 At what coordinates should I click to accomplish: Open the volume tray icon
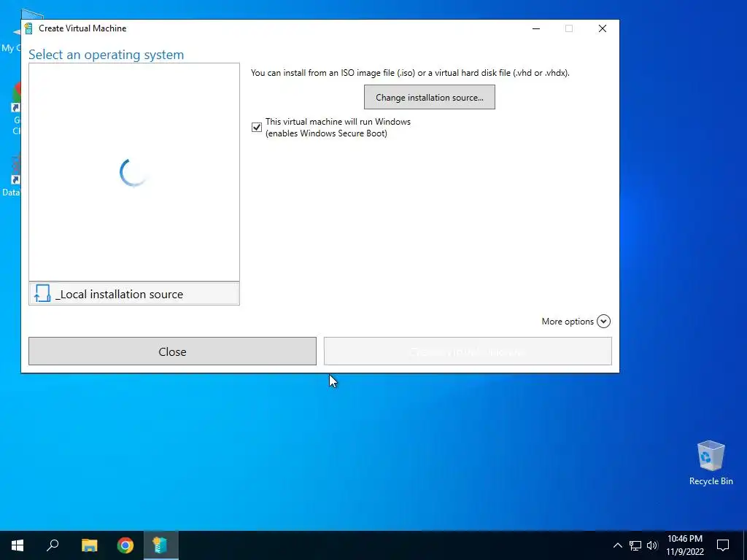point(651,545)
